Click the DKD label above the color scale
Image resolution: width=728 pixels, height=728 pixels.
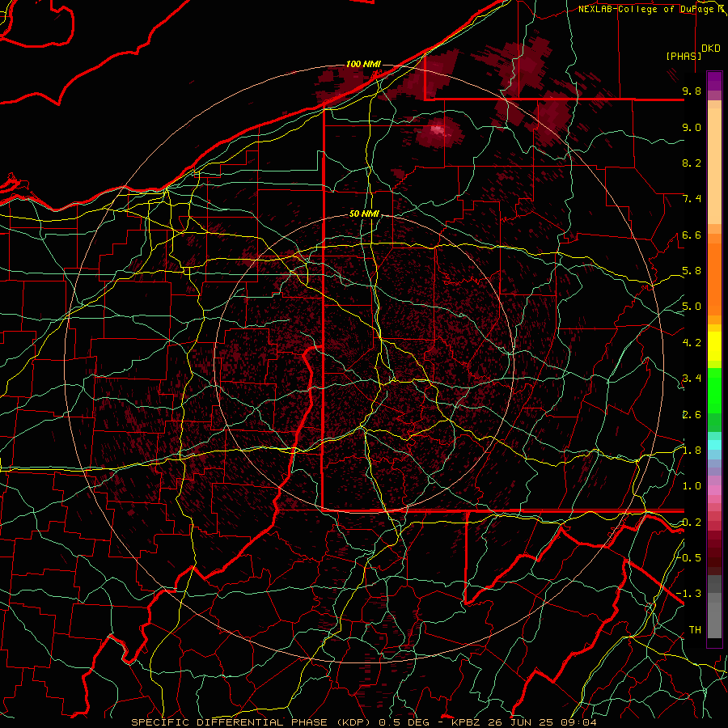point(711,48)
